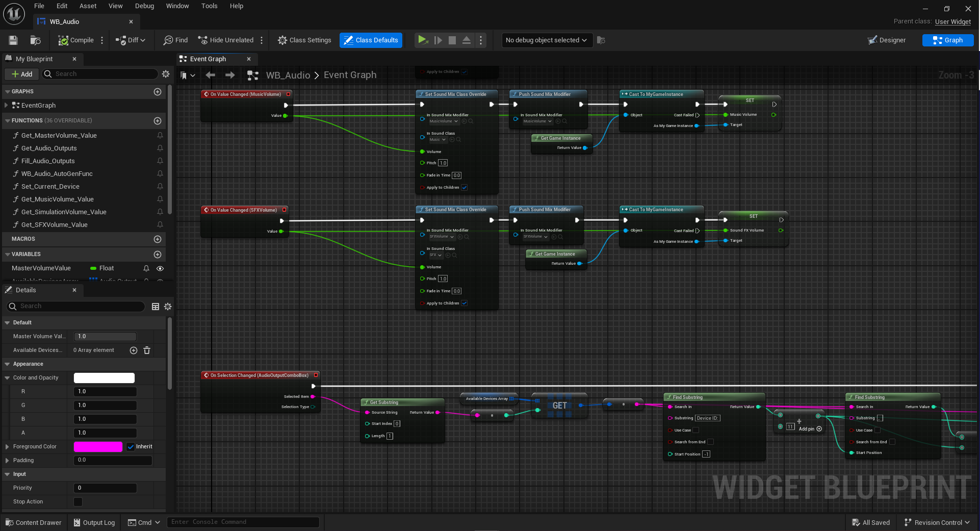Image resolution: width=980 pixels, height=531 pixels.
Task: Add a new variable with the Add button
Action: [x=21, y=73]
